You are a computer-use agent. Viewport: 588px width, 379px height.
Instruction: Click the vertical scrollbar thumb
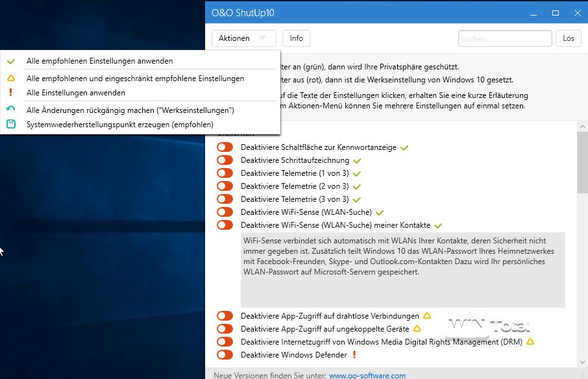(582, 162)
